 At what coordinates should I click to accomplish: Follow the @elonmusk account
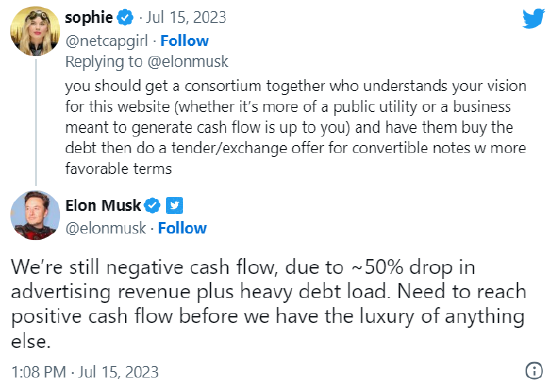[x=182, y=228]
